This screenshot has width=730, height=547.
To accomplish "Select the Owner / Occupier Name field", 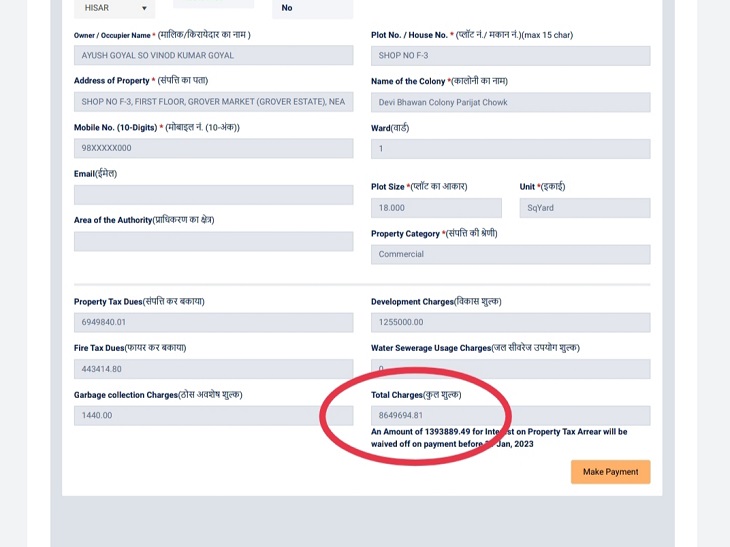I will click(x=213, y=55).
